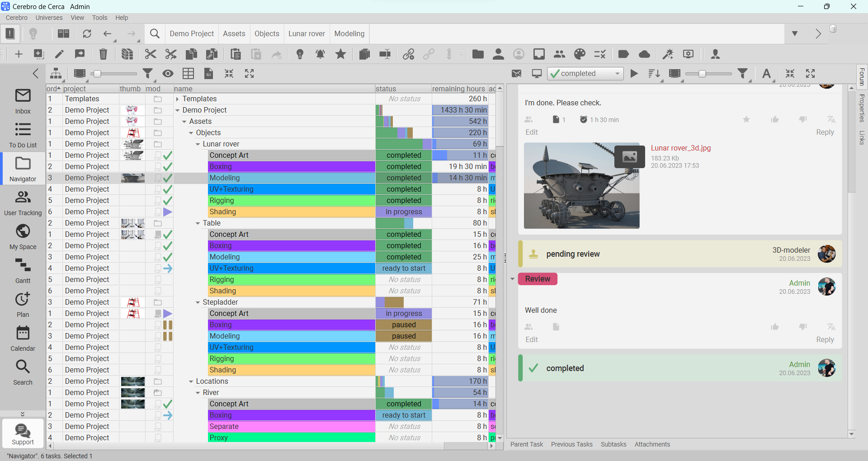This screenshot has height=461, width=868.
Task: Sort by the remaining hours column header
Action: 458,89
